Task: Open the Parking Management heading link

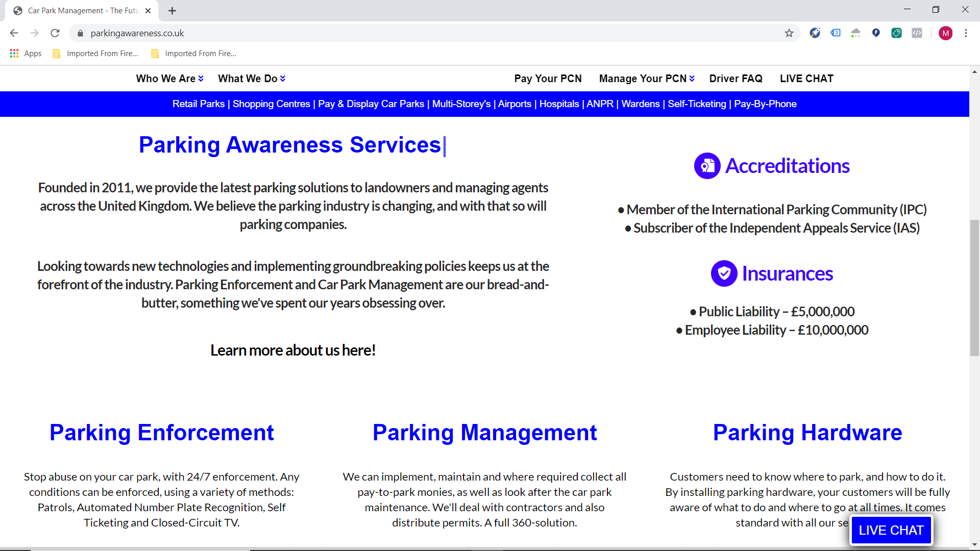Action: pos(484,433)
